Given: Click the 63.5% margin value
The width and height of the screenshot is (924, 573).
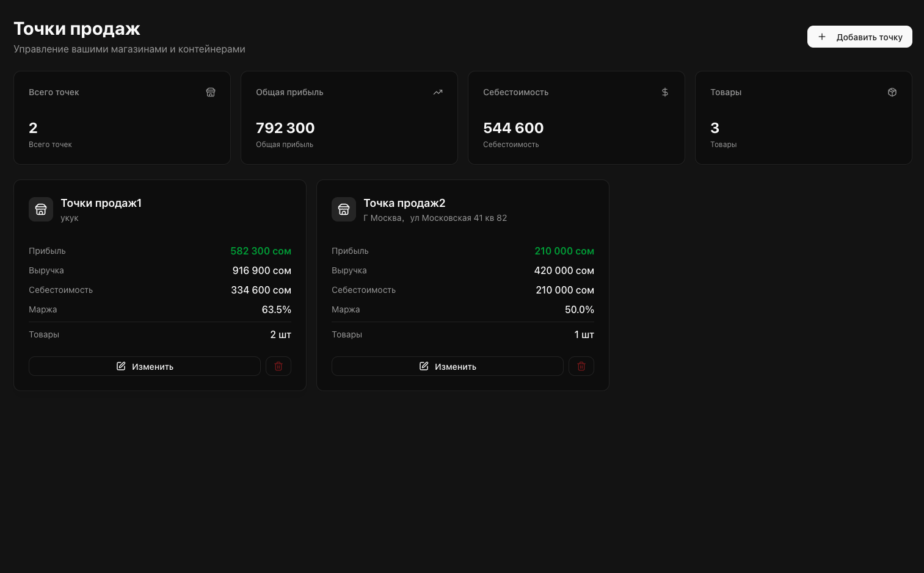Looking at the screenshot, I should tap(276, 309).
